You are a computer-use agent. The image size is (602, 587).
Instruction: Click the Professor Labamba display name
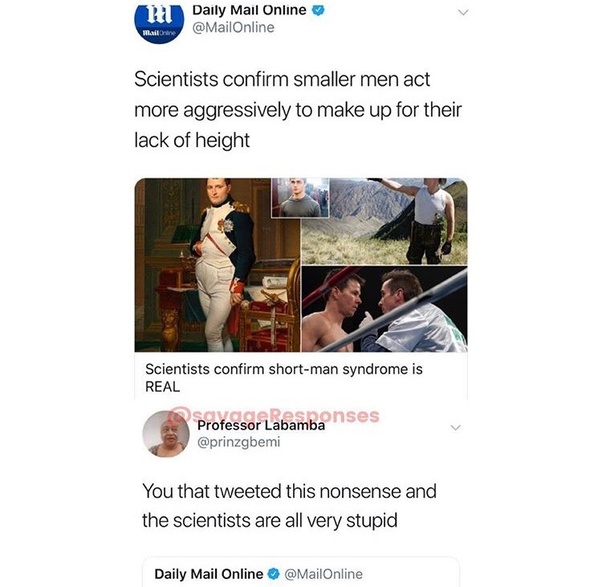pos(261,425)
